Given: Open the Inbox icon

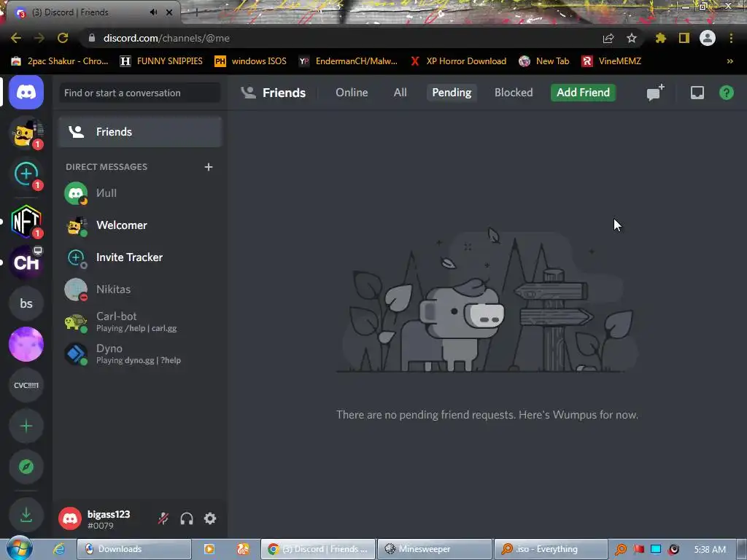Looking at the screenshot, I should [x=697, y=93].
